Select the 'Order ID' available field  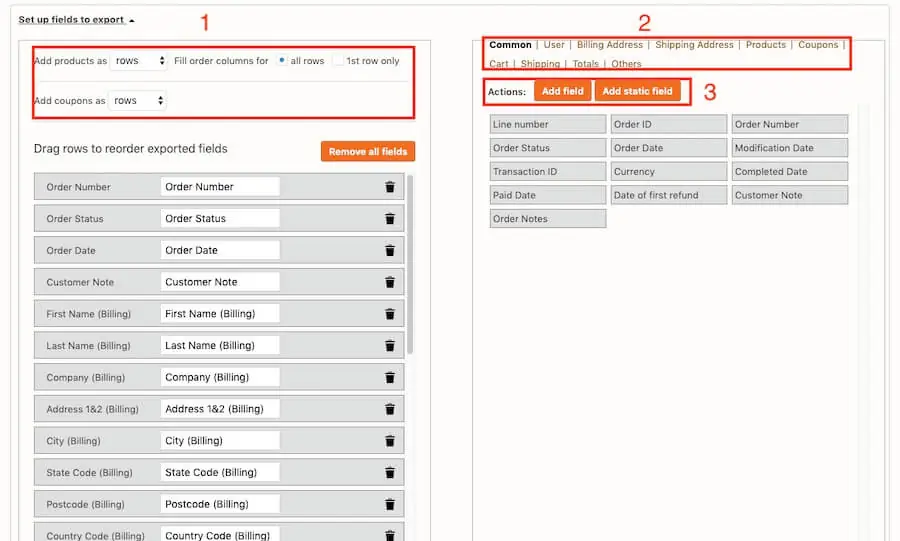pos(669,124)
